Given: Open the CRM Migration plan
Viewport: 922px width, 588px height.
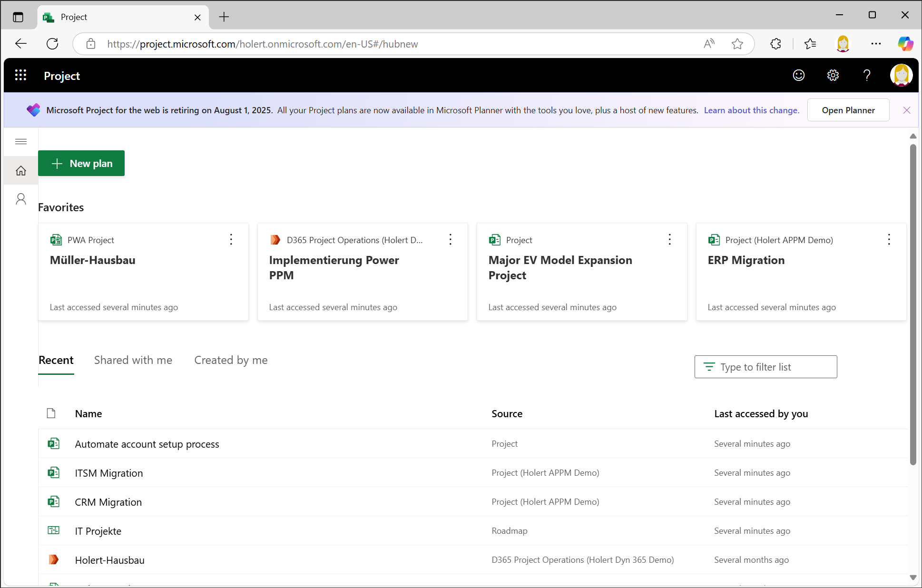Looking at the screenshot, I should pyautogui.click(x=108, y=502).
